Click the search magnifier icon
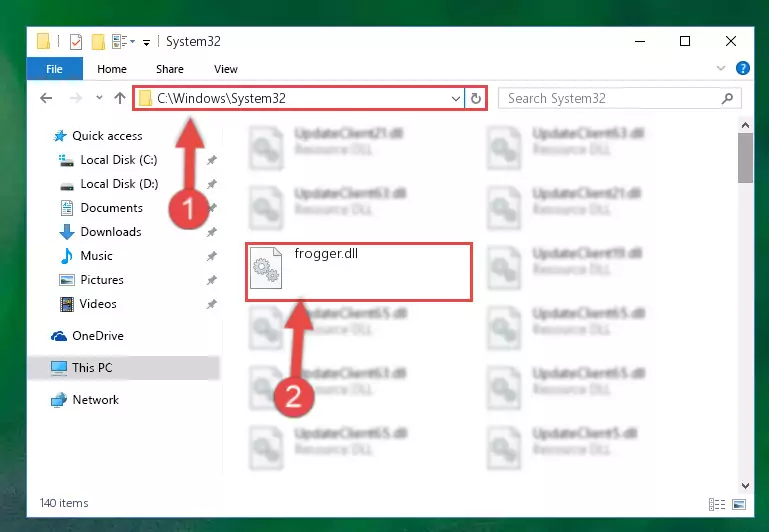 click(x=727, y=99)
